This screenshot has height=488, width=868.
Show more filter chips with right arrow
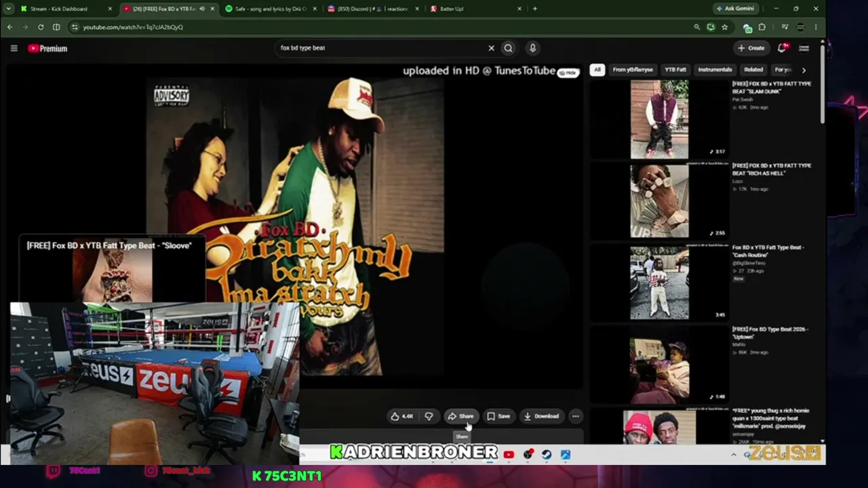[x=804, y=70]
